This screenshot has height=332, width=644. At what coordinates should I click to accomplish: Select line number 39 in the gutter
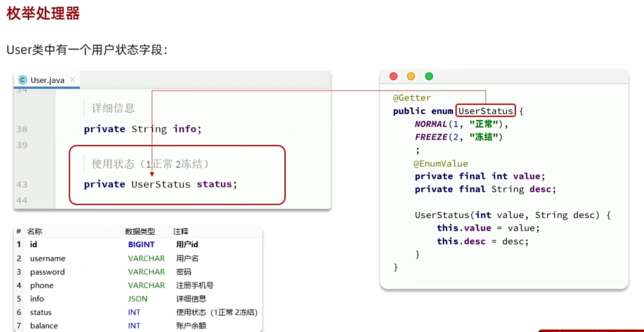22,145
